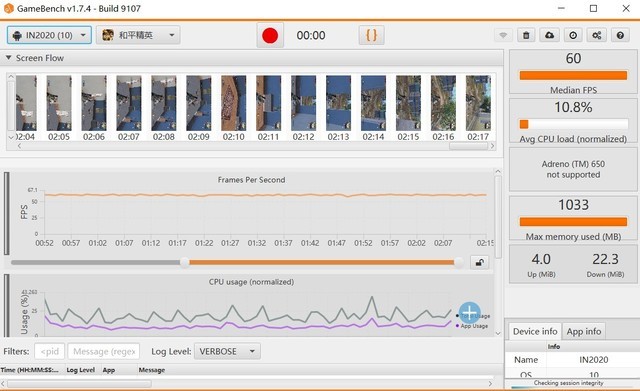The image size is (640, 391).
Task: Open the app selector dropdown 和平精英
Action: tap(138, 35)
